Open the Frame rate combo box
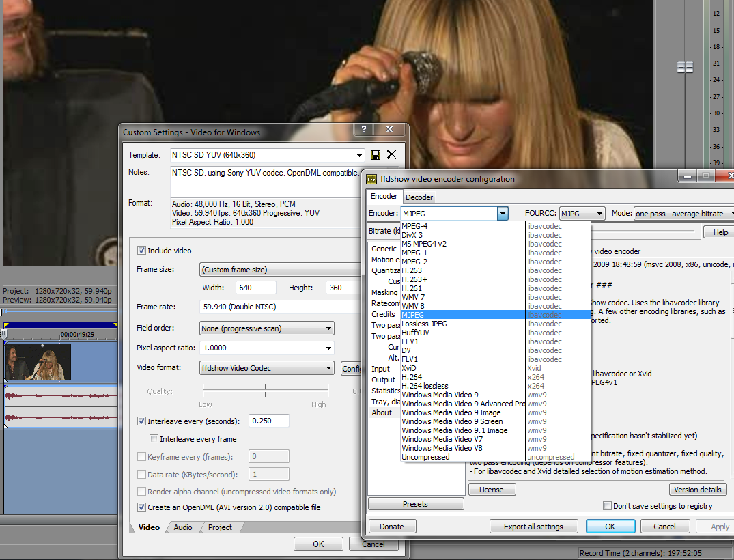Viewport: 734px width, 560px height. (x=280, y=307)
